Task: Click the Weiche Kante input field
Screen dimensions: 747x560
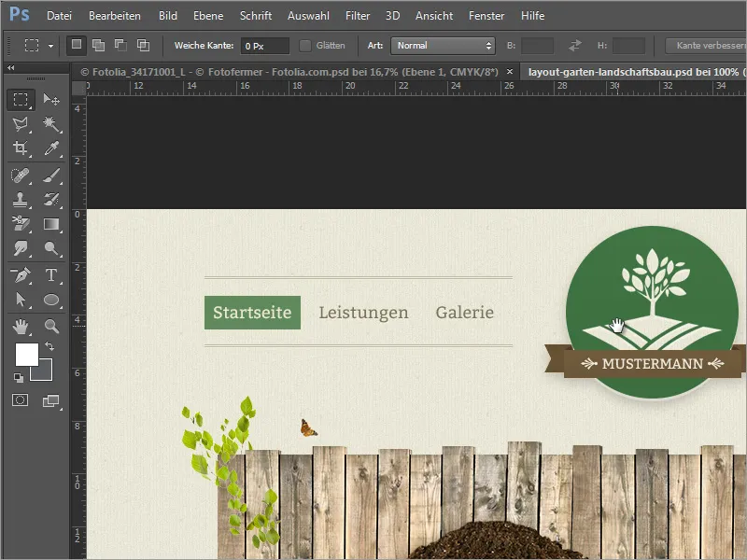Action: click(265, 46)
